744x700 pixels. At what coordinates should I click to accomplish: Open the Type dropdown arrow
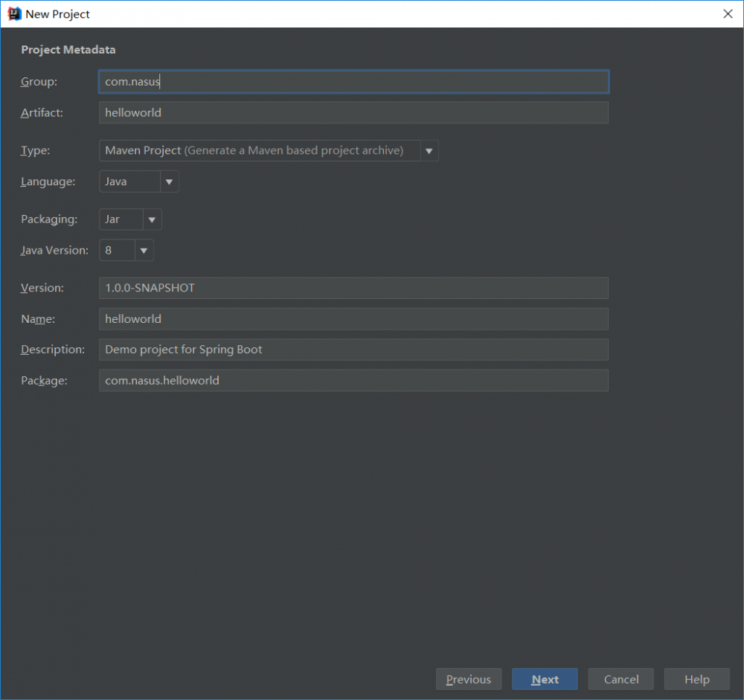pyautogui.click(x=429, y=151)
